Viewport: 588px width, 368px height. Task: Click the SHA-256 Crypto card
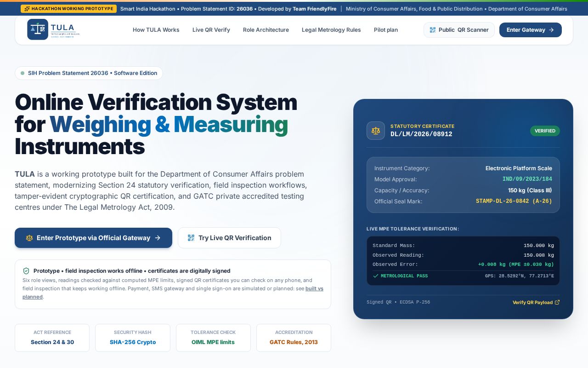133,338
